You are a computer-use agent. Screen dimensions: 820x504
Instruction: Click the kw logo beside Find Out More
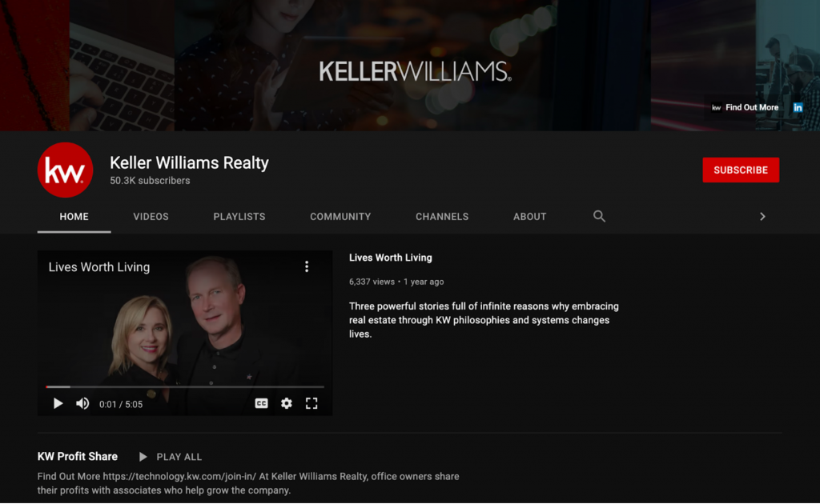coord(717,107)
